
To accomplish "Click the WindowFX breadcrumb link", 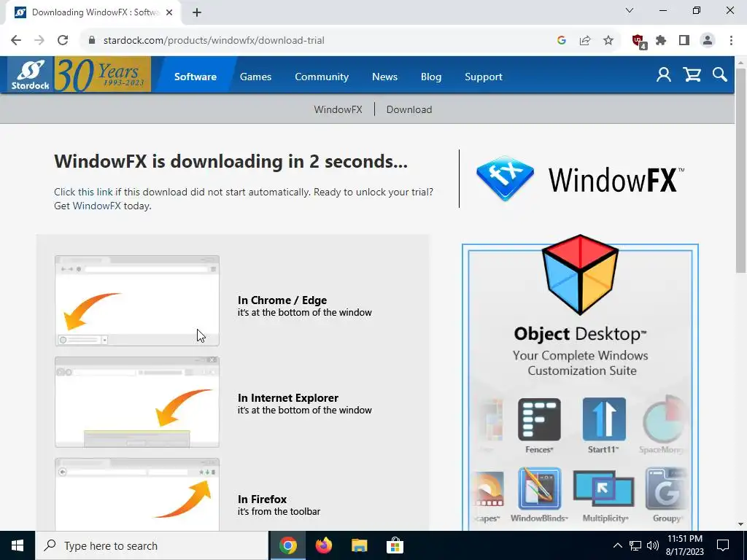I will [338, 109].
